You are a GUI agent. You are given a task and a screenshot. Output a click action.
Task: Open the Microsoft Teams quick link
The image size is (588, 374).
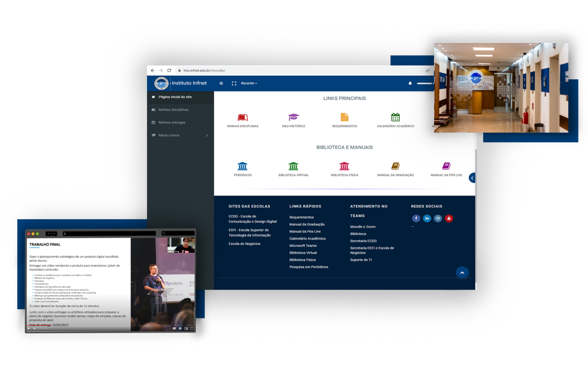pyautogui.click(x=303, y=246)
